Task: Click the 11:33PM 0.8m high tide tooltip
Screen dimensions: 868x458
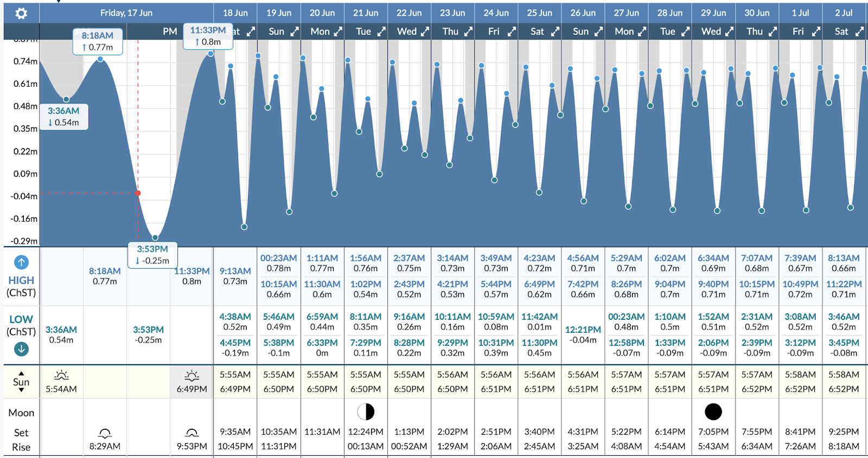Action: click(208, 36)
